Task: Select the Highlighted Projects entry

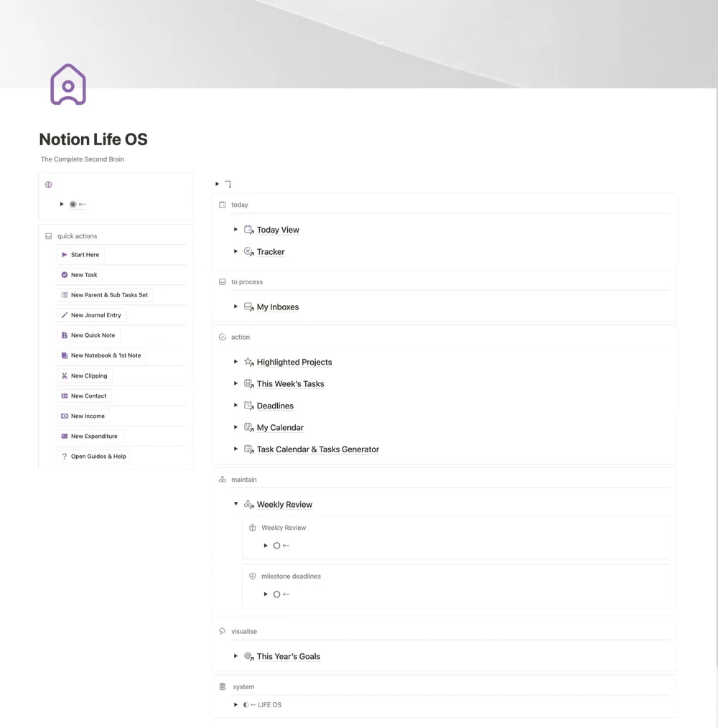Action: click(x=294, y=362)
